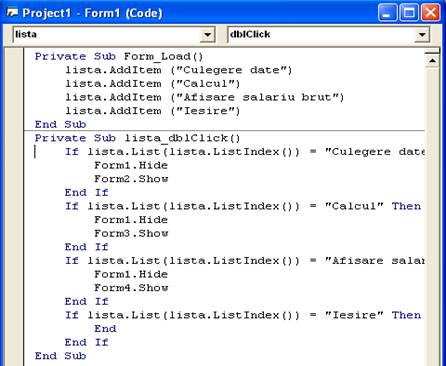Click the AddItem "Afisare salariu brut" line
The width and height of the screenshot is (446, 366).
click(204, 97)
